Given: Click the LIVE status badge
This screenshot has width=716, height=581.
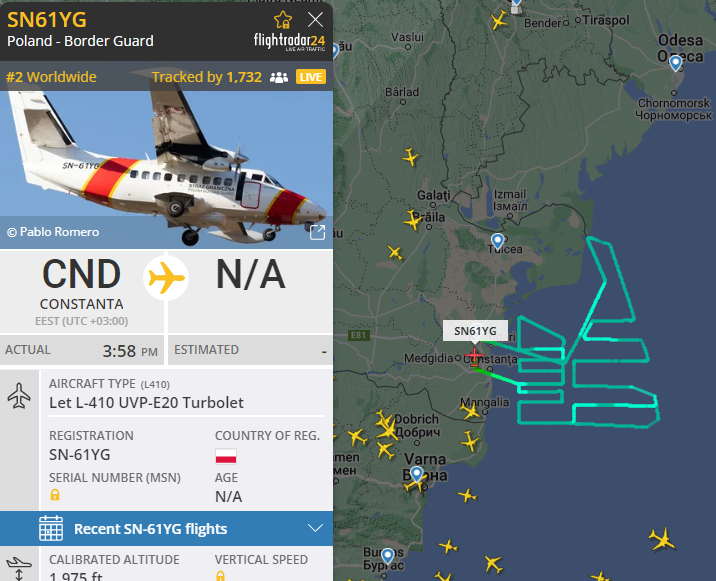Looking at the screenshot, I should pyautogui.click(x=311, y=77).
